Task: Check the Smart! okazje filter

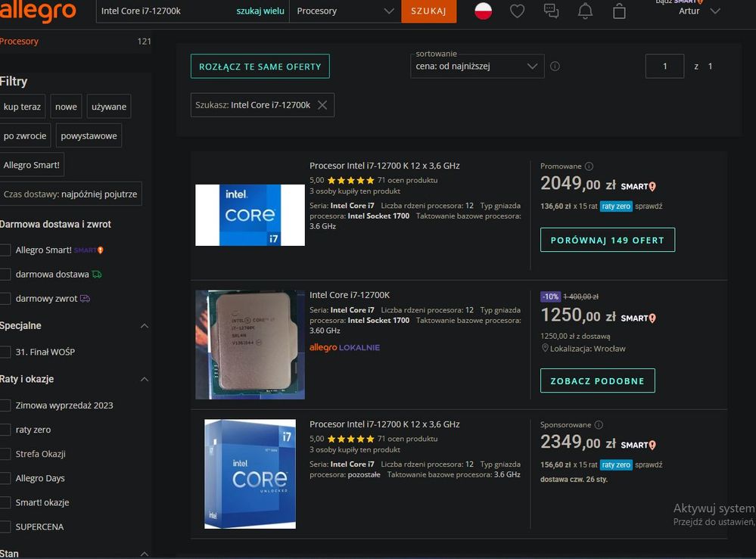Action: pos(5,502)
